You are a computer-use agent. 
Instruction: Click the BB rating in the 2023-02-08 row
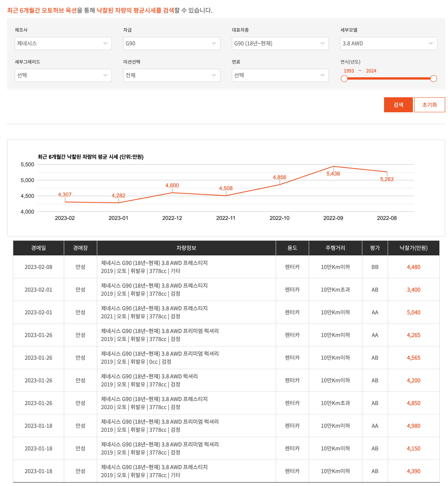[x=375, y=267]
